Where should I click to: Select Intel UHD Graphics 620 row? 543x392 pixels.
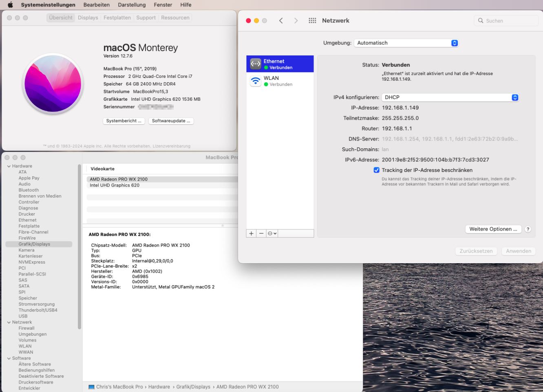point(162,185)
